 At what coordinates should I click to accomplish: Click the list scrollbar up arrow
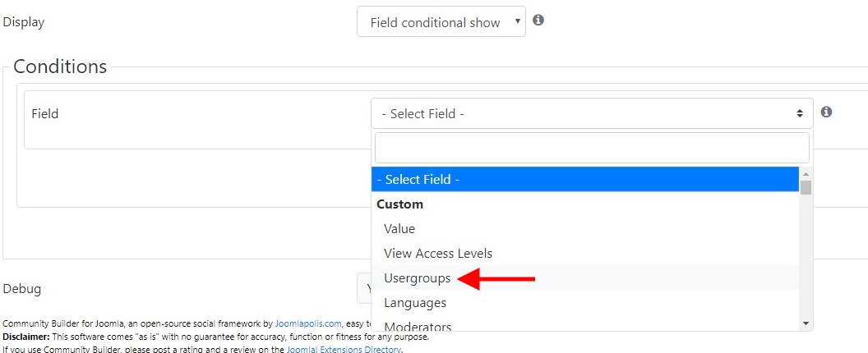point(806,172)
